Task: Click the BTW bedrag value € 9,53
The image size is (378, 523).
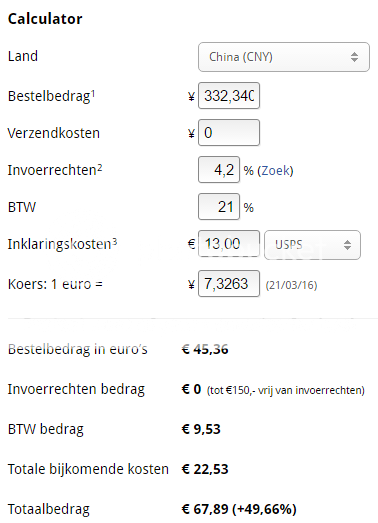Action: click(x=201, y=429)
